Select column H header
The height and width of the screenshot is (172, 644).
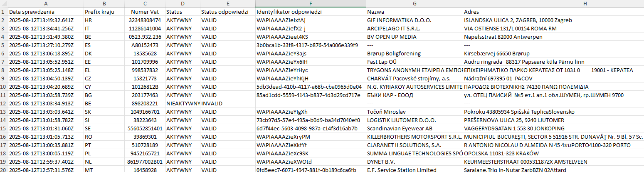553,3
